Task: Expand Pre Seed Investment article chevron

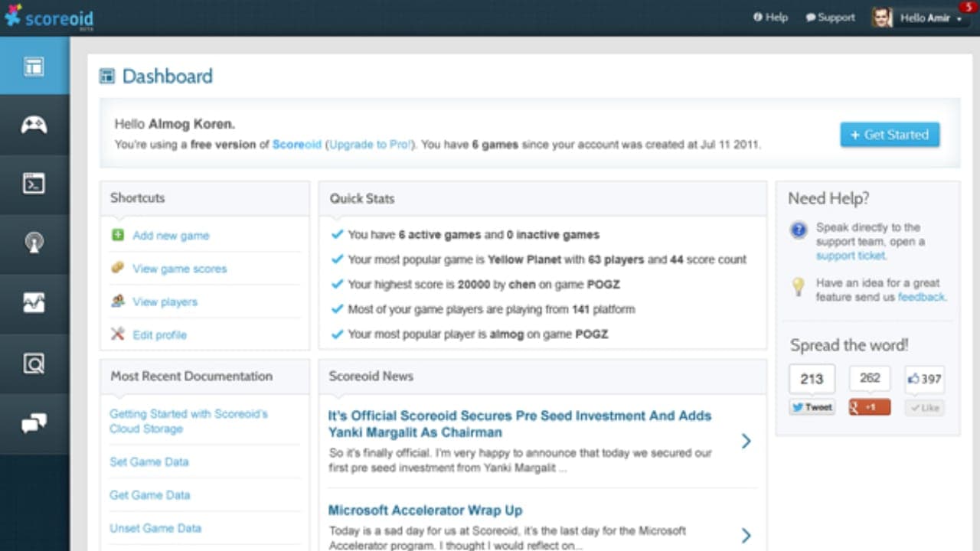Action: pyautogui.click(x=746, y=441)
